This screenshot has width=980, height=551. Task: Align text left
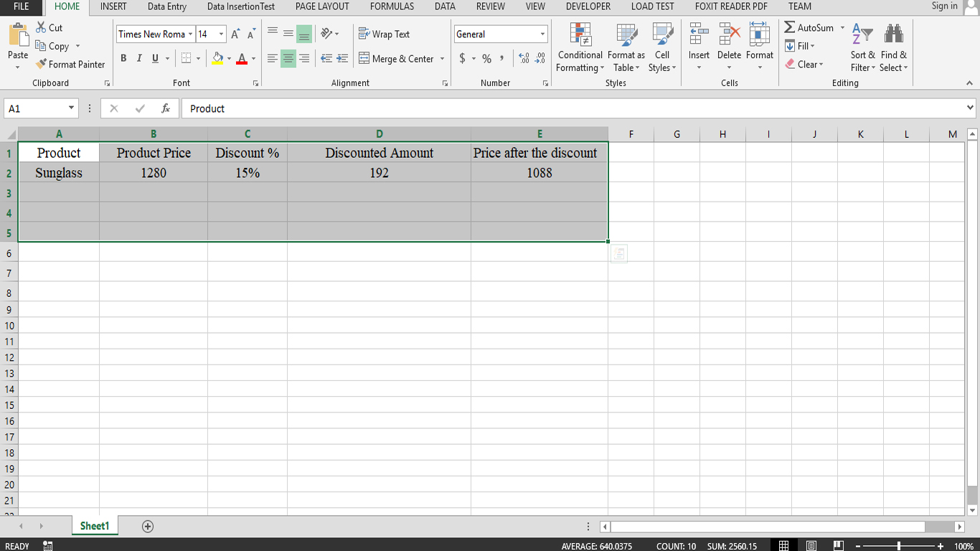point(273,59)
